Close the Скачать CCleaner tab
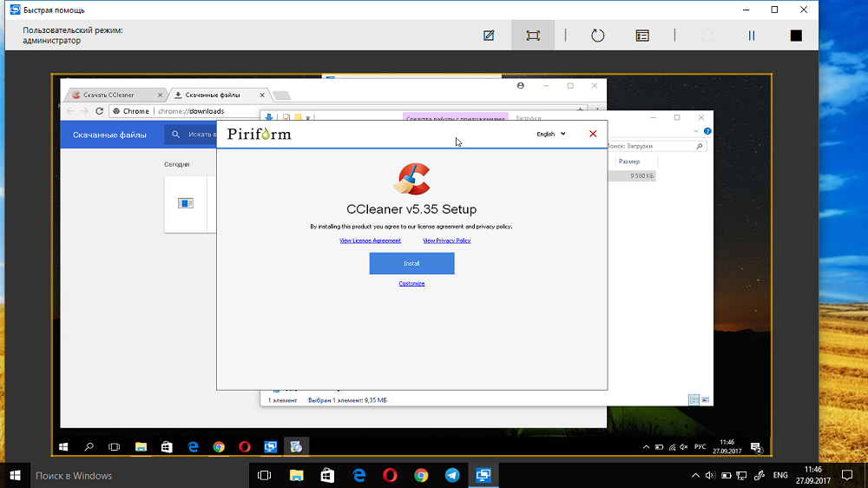868x488 pixels. [160, 96]
